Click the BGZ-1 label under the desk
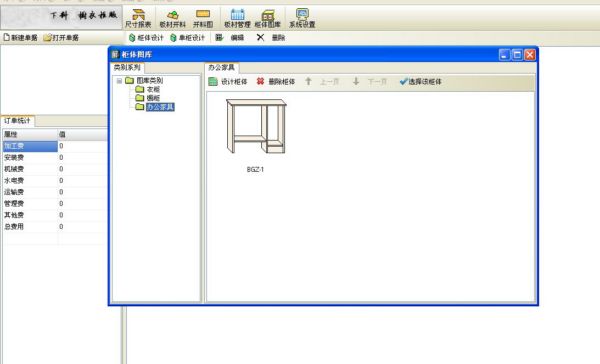The image size is (600, 364). pos(255,169)
